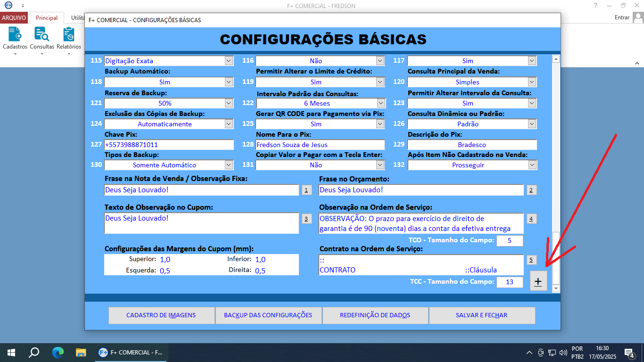
Task: Click the SALVAR E FECHAR button
Action: tap(481, 315)
